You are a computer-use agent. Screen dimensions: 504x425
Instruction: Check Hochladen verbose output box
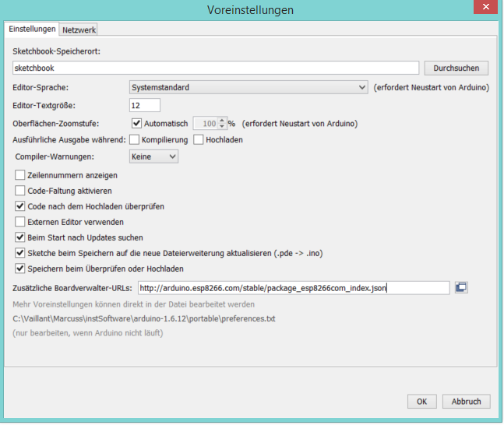click(x=199, y=140)
